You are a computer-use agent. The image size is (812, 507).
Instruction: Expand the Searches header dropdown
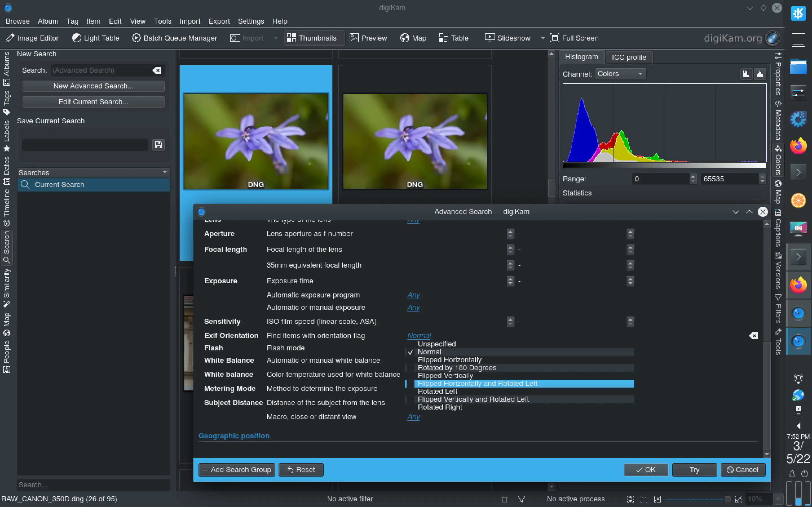point(165,172)
